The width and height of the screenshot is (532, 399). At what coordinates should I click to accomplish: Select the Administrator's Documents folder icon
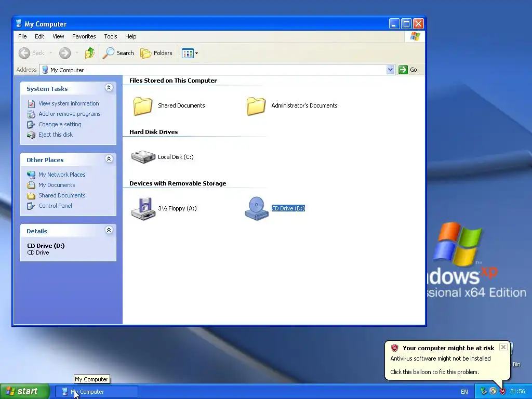(256, 106)
